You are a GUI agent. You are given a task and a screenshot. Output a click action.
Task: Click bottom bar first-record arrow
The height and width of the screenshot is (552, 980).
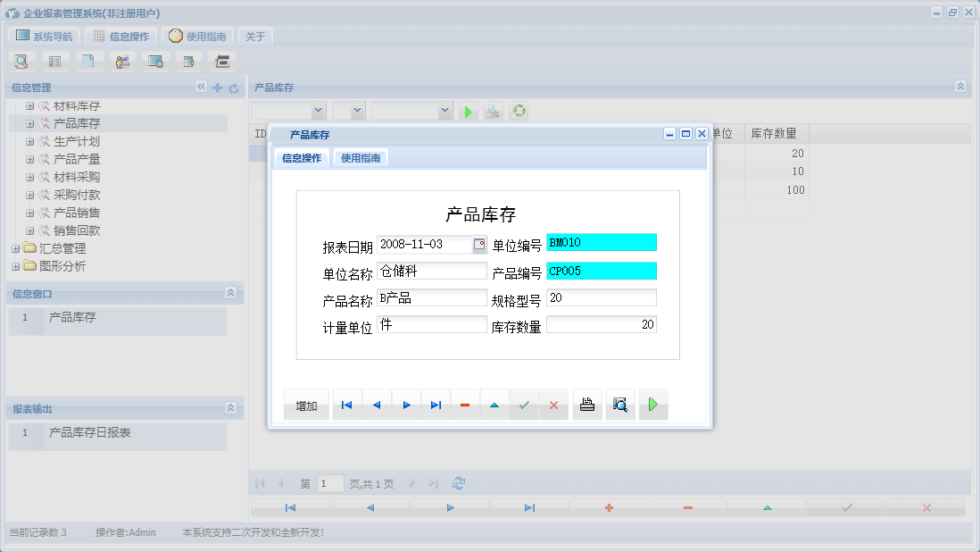tap(290, 507)
